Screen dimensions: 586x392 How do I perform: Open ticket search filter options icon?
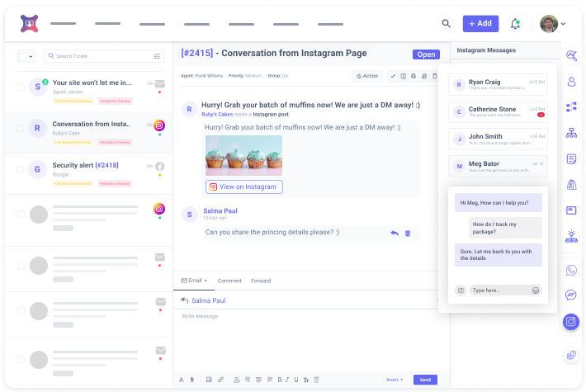tap(157, 56)
